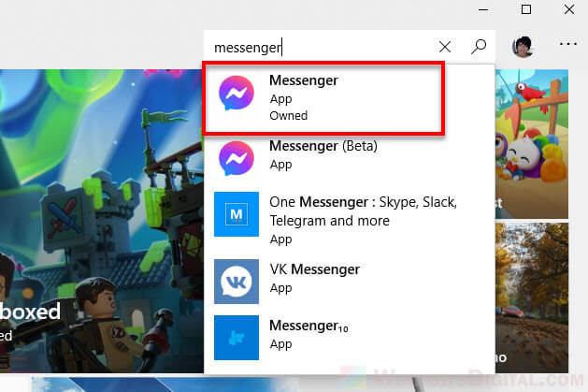
Task: Maximize the Microsoft Store window
Action: 526,9
